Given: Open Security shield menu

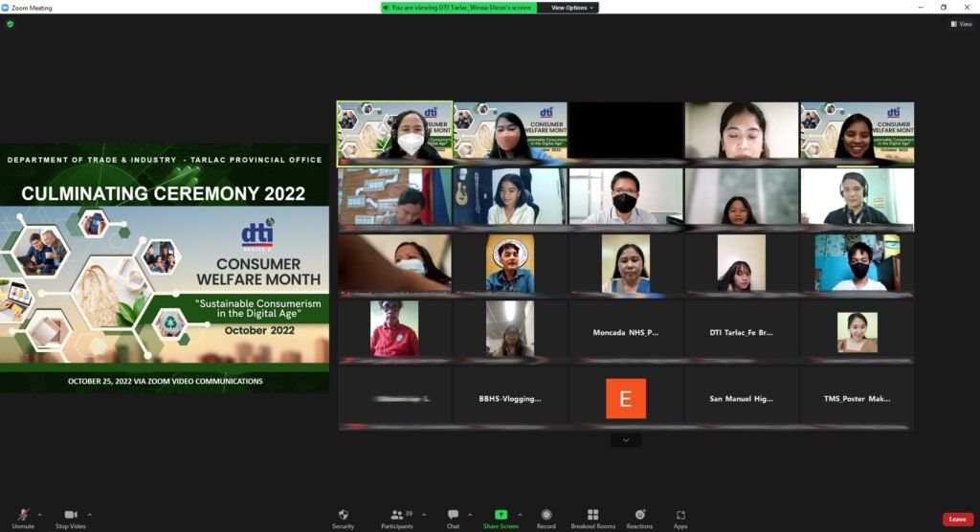Looking at the screenshot, I should (x=344, y=519).
